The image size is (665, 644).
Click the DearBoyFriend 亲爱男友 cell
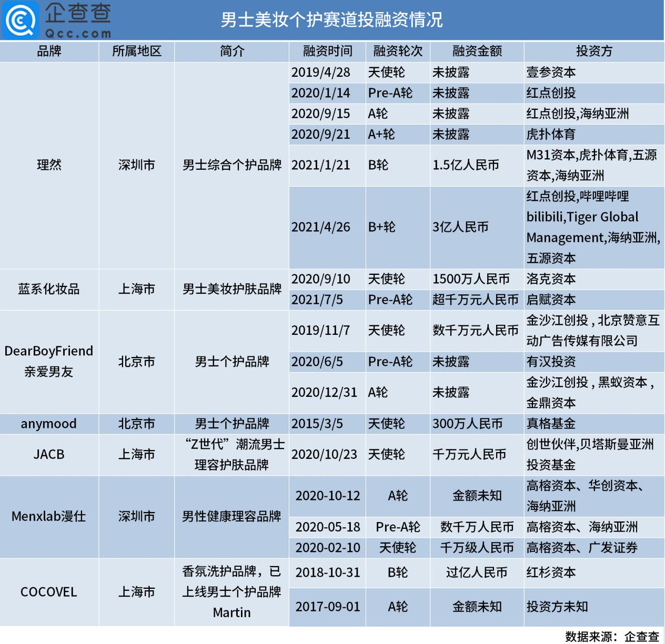pos(49,362)
